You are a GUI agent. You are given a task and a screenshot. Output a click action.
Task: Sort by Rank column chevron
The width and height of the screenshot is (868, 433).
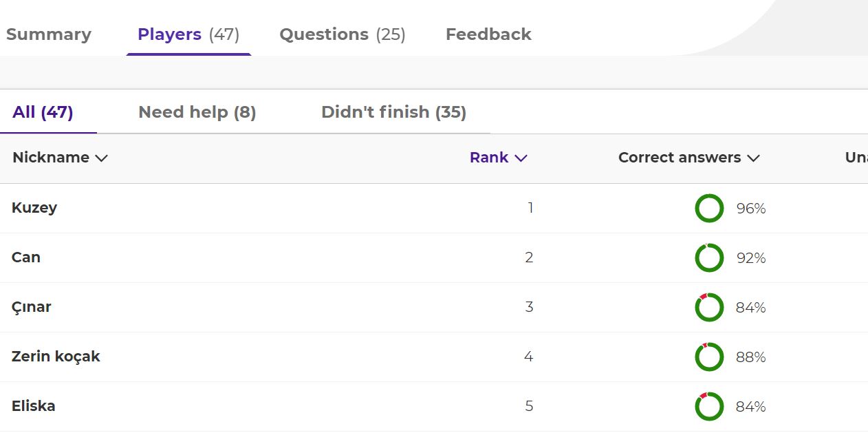click(x=521, y=158)
